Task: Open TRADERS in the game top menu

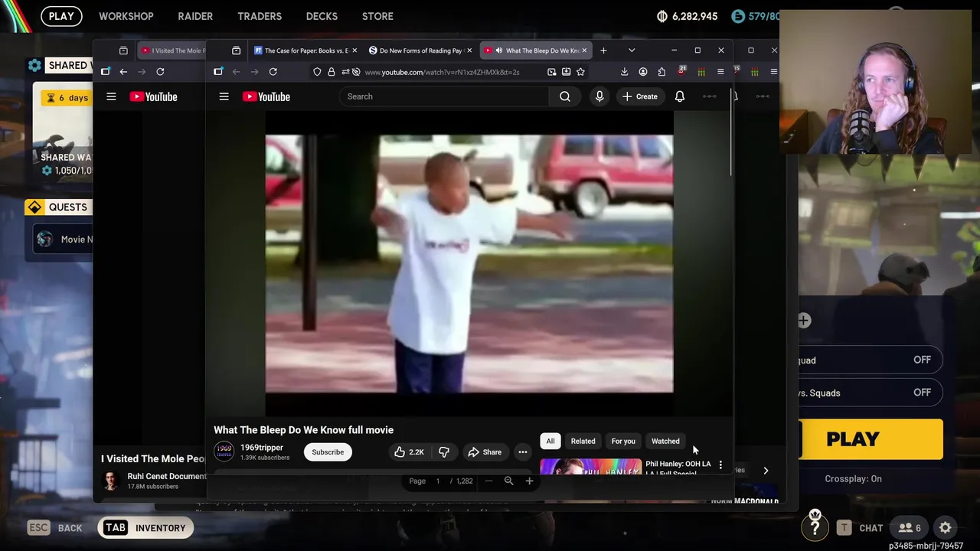Action: coord(260,16)
